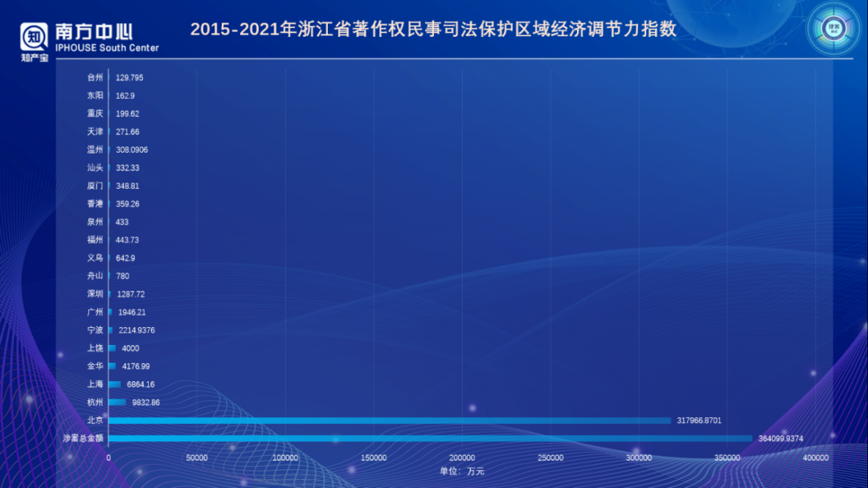Image resolution: width=868 pixels, height=488 pixels.
Task: Select the 300000 axis tick label
Action: 638,457
